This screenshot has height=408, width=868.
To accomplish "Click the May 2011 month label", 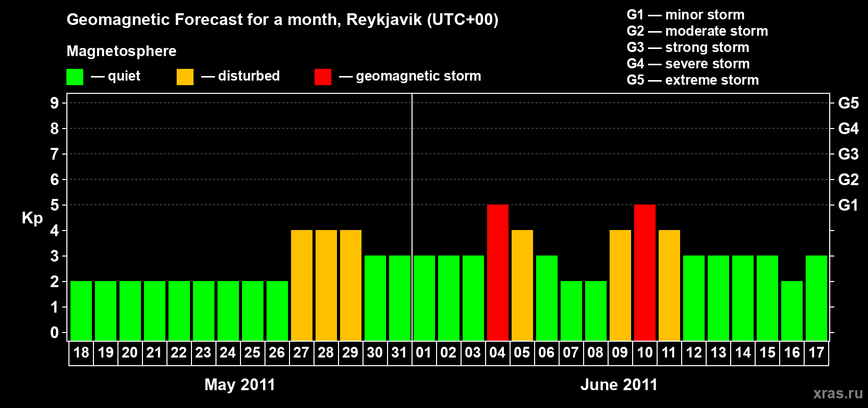I will pos(240,384).
